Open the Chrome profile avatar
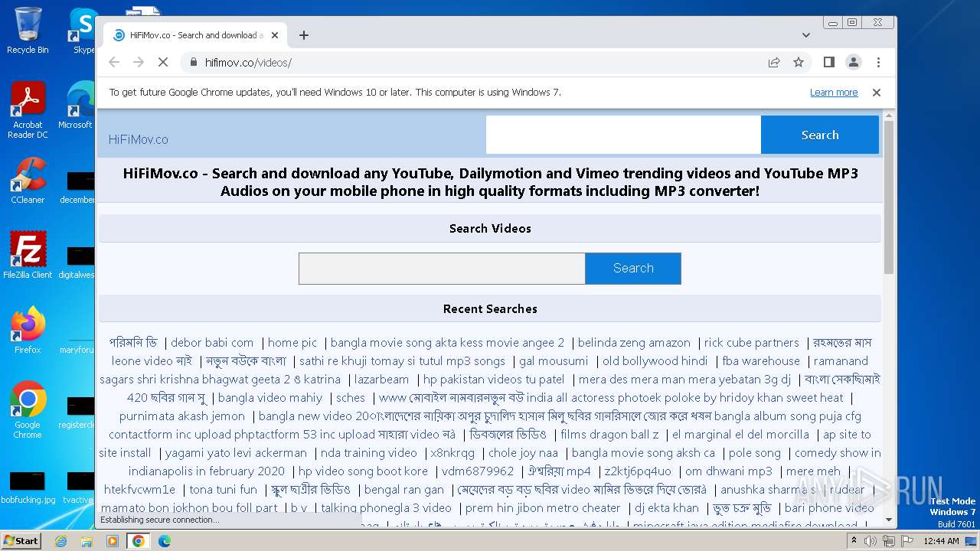Image resolution: width=980 pixels, height=551 pixels. pos(853,62)
